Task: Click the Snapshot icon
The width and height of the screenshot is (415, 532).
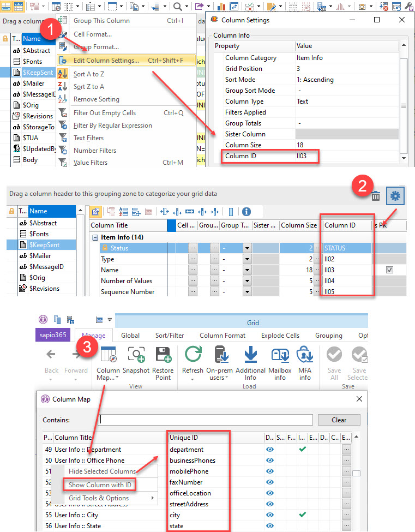Action: tap(136, 356)
